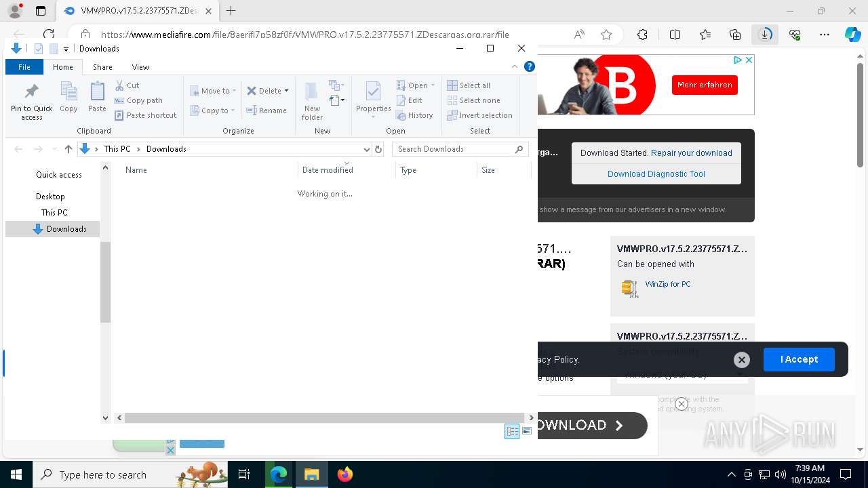
Task: Switch to the Share ribbon tab
Action: [x=102, y=67]
